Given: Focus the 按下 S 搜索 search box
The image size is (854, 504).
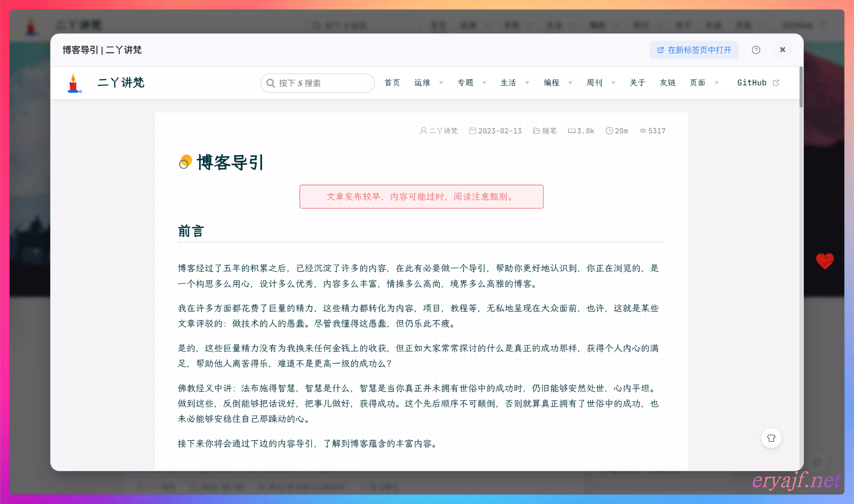Looking at the screenshot, I should pyautogui.click(x=317, y=83).
